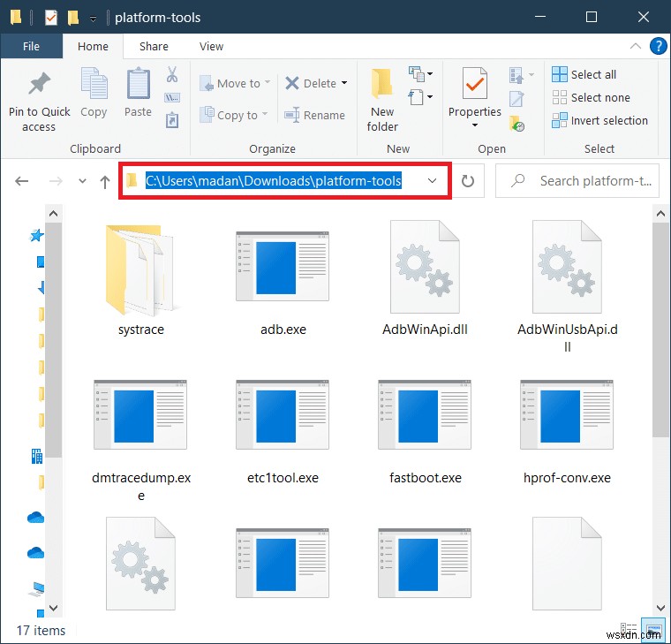
Task: Click the Rename button
Action: pos(314,115)
